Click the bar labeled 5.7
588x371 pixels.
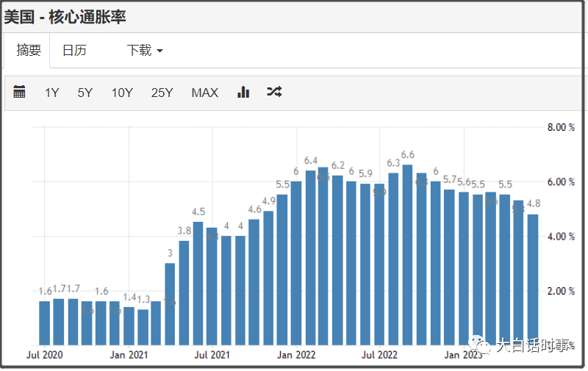[449, 267]
